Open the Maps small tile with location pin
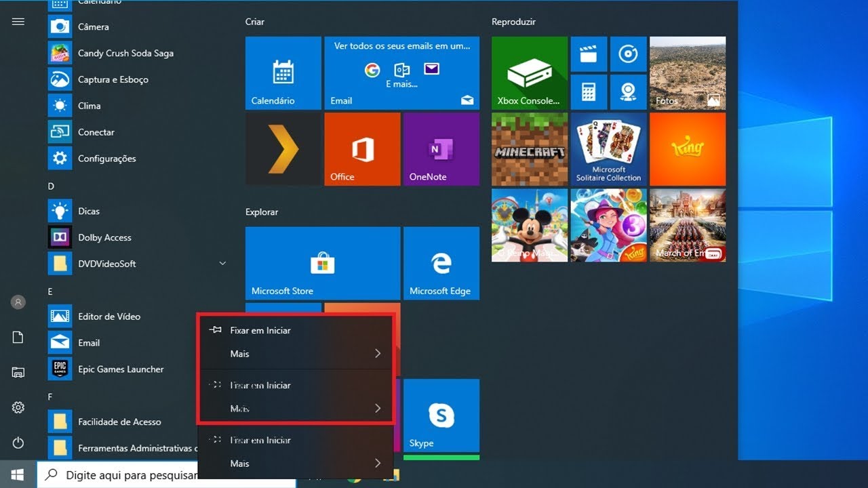This screenshot has width=868, height=488. (x=628, y=92)
